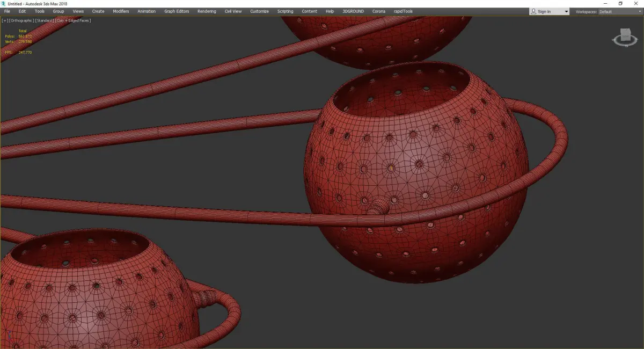Click the Total statistics header
This screenshot has width=644, height=349.
pyautogui.click(x=23, y=31)
